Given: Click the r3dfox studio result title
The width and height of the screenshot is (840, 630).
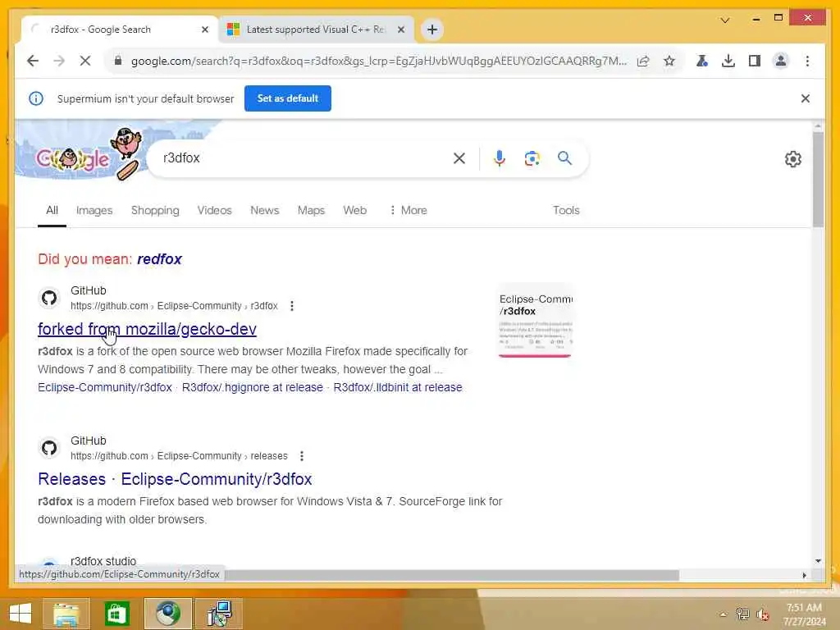Looking at the screenshot, I should (103, 561).
